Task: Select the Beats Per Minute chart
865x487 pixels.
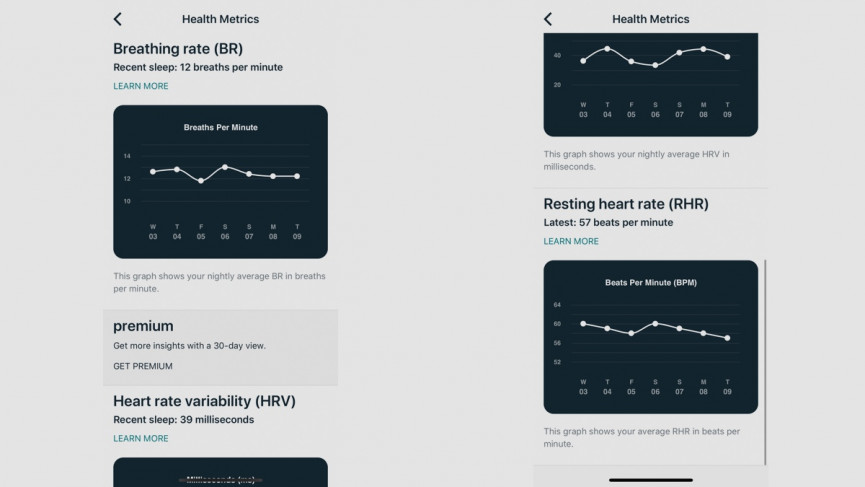Action: (x=650, y=336)
